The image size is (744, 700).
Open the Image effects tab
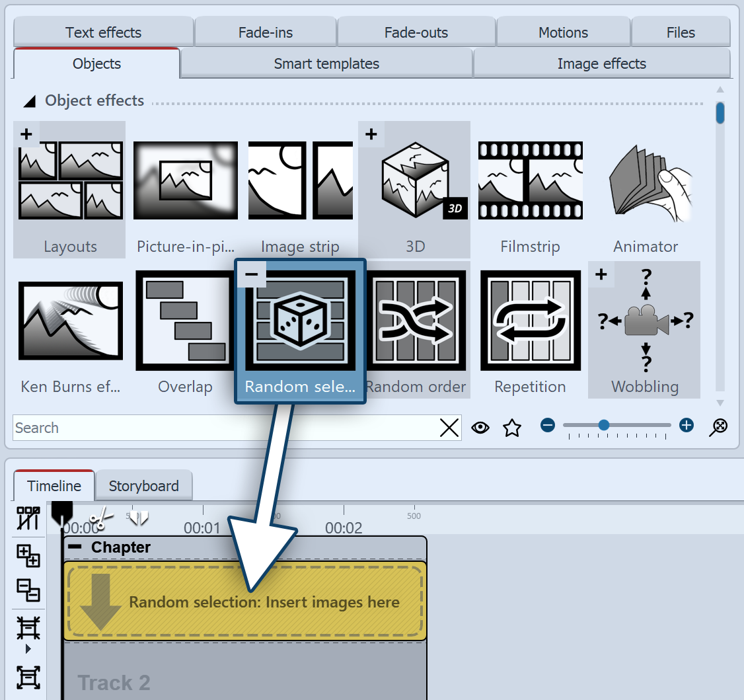coord(601,64)
